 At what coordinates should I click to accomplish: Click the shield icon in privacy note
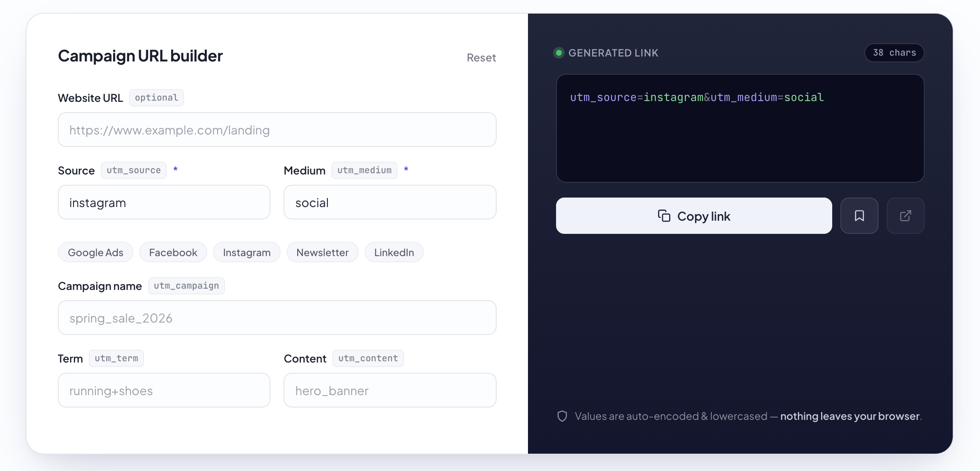[562, 416]
